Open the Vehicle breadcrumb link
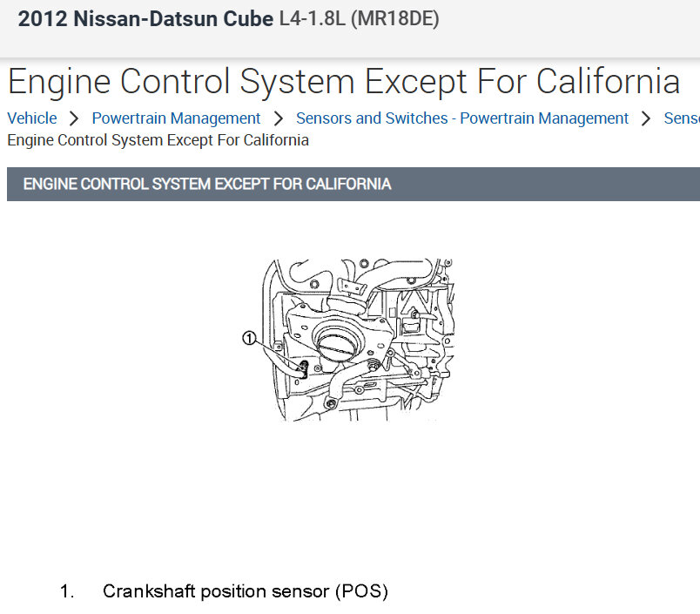700x614 pixels. [32, 118]
